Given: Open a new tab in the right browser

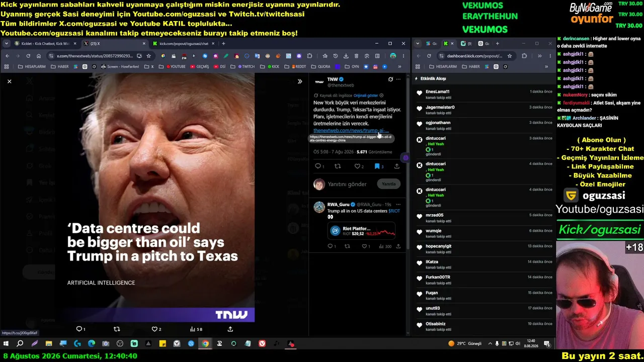Looking at the screenshot, I should 498,44.
